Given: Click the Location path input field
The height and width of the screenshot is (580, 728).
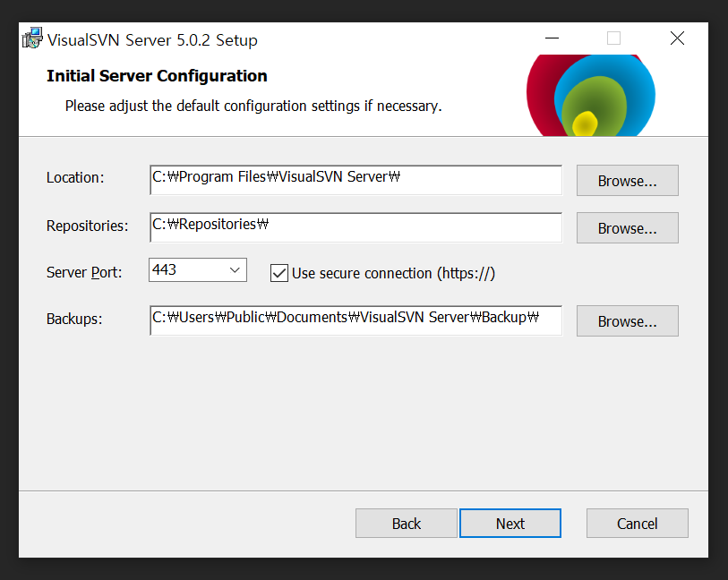Looking at the screenshot, I should [x=356, y=180].
